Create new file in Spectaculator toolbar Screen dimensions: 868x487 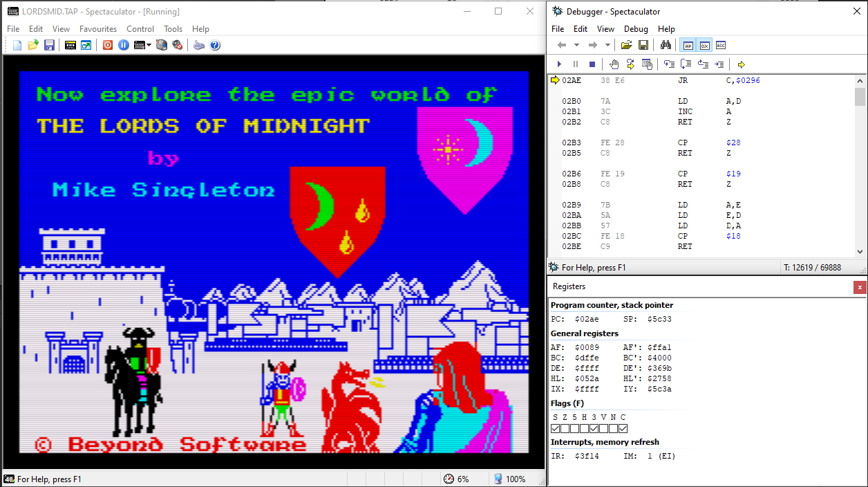(17, 45)
